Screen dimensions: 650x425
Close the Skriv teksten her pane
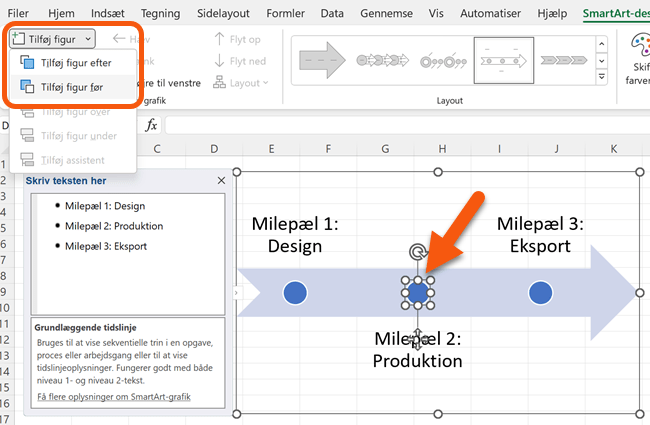point(221,181)
